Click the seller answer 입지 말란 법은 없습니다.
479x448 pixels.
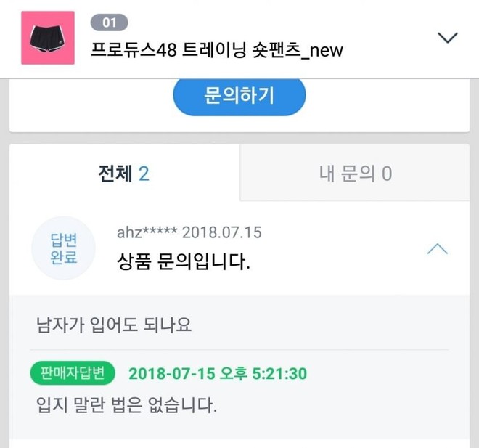point(126,404)
